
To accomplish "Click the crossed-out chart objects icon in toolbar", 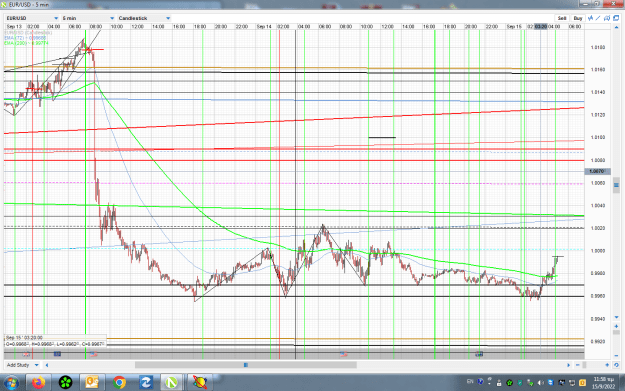I will pyautogui.click(x=607, y=18).
